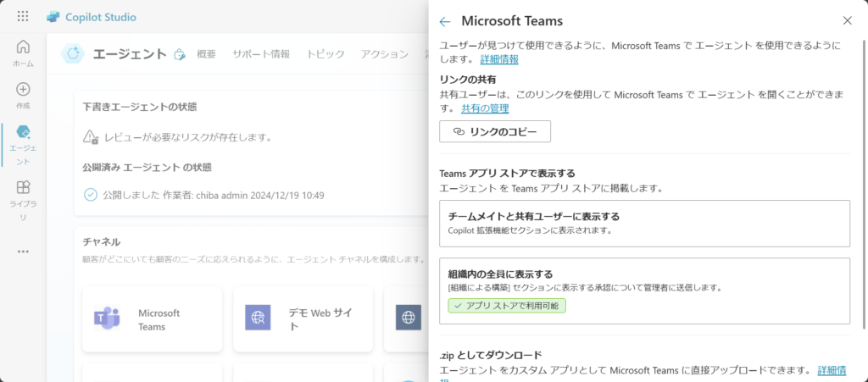Close the Microsoft Teams panel
Image resolution: width=868 pixels, height=382 pixels.
(x=847, y=21)
